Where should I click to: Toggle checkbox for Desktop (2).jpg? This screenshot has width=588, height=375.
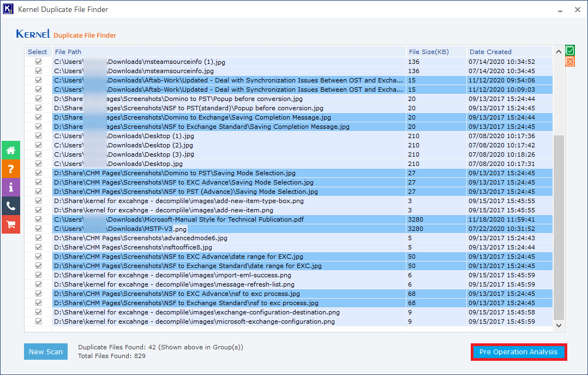(x=38, y=145)
